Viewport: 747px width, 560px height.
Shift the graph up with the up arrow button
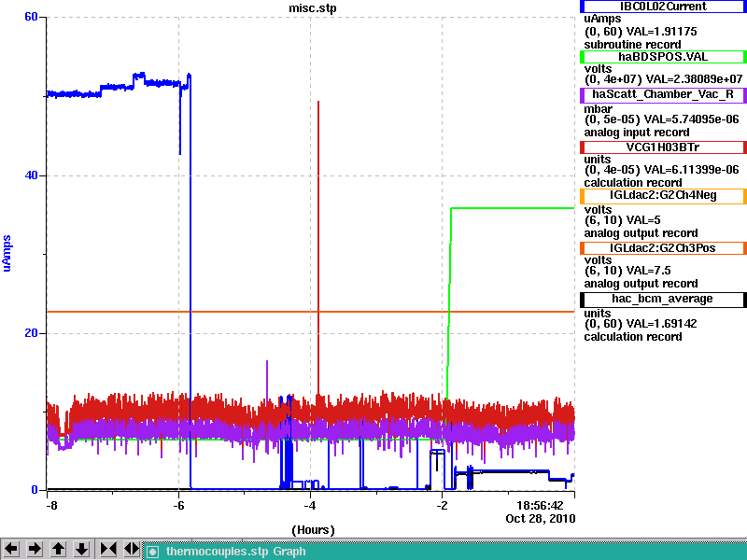tap(59, 549)
